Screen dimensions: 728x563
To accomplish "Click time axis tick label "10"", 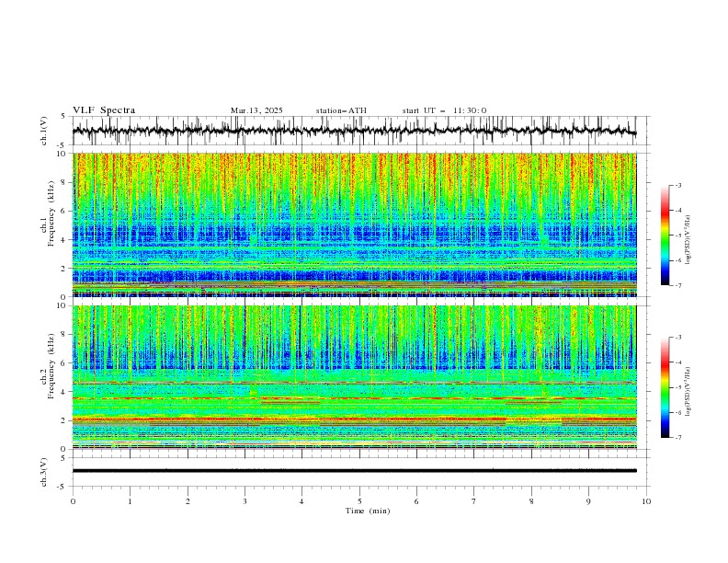I will 646,501.
